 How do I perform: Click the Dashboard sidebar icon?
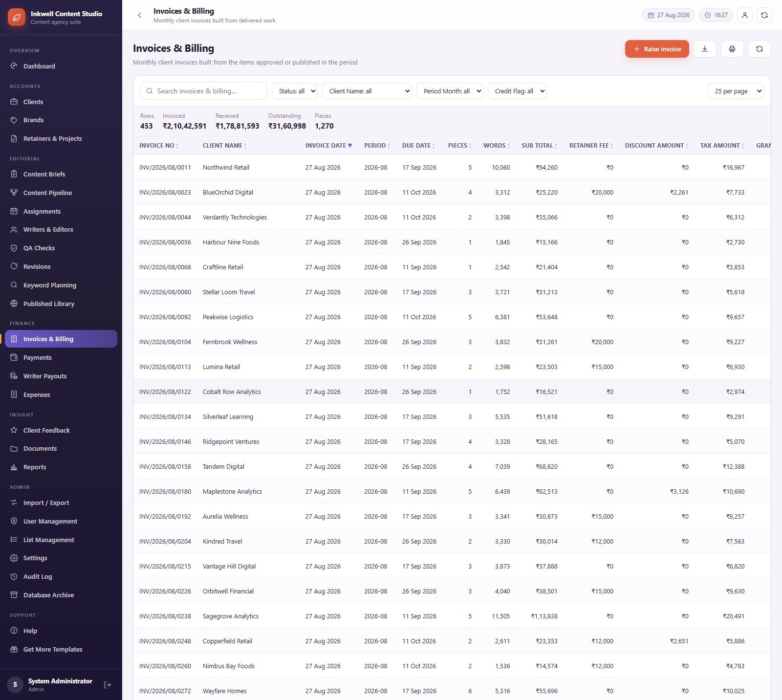point(14,66)
